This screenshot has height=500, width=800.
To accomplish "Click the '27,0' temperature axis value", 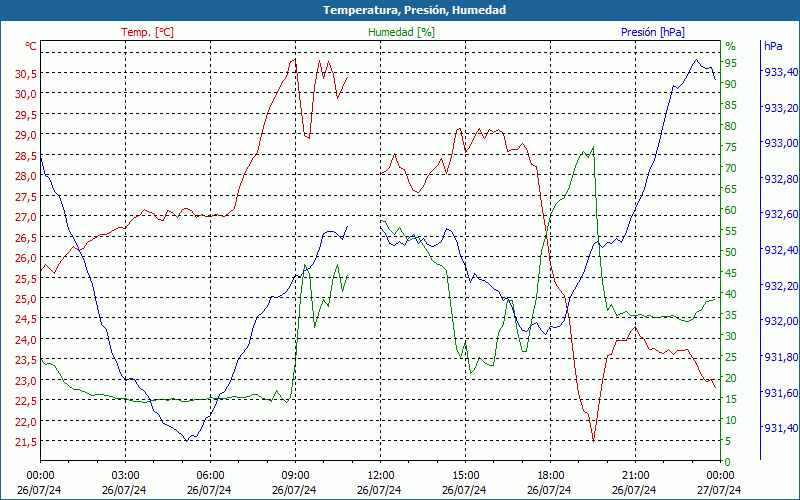I will 26,217.
